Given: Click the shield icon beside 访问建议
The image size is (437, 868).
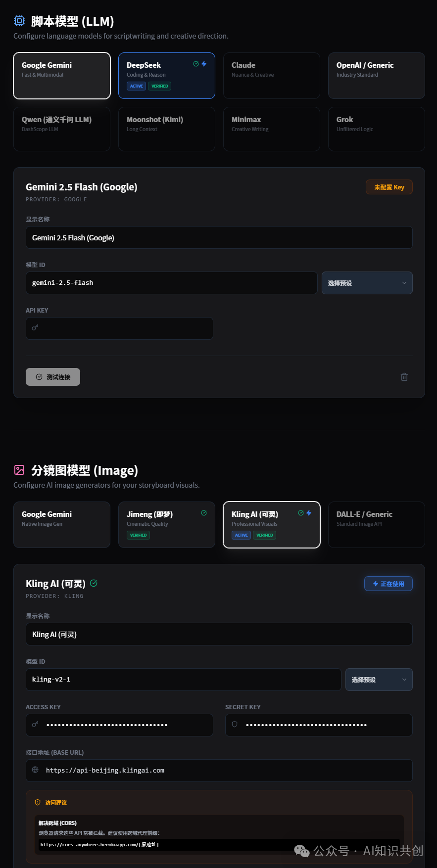Looking at the screenshot, I should [38, 802].
